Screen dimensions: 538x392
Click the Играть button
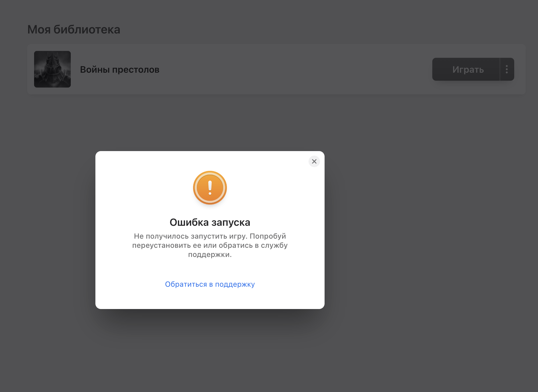click(x=466, y=69)
